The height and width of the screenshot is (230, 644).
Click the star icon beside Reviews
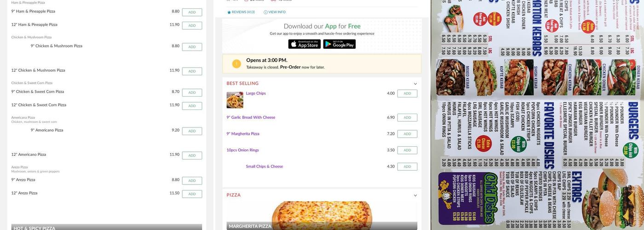pyautogui.click(x=229, y=12)
